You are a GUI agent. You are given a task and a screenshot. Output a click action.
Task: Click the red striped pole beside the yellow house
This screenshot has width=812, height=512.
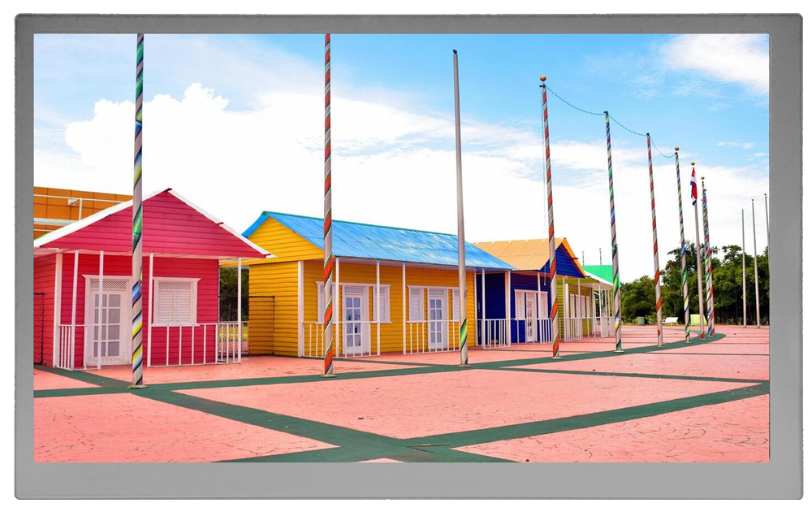pos(328,203)
